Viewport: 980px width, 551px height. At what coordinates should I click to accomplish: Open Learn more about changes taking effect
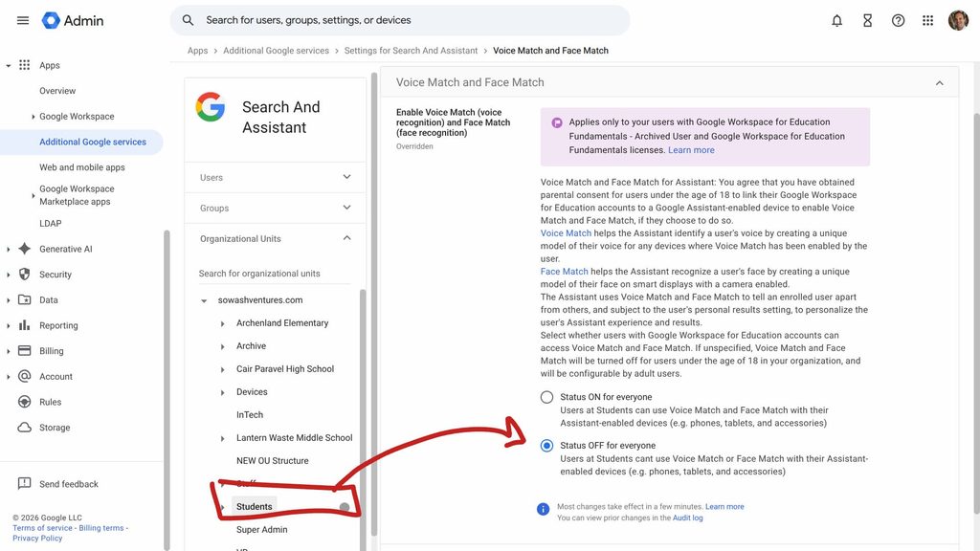pyautogui.click(x=724, y=507)
